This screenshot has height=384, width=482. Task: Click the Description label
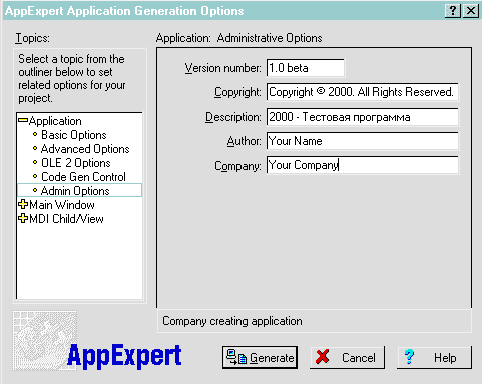(233, 117)
